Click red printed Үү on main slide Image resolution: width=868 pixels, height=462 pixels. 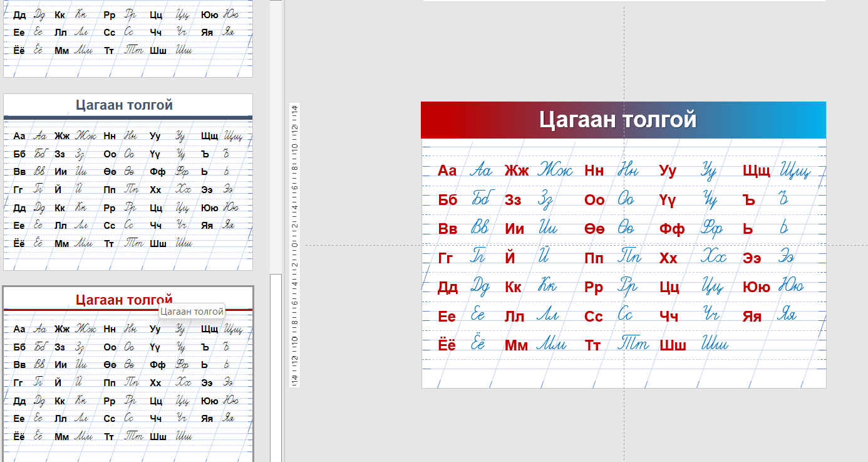[x=668, y=201]
